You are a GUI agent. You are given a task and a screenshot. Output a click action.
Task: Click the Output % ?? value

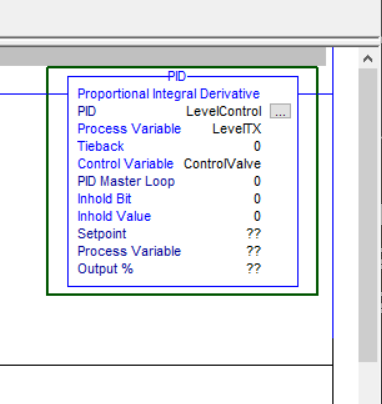253,269
